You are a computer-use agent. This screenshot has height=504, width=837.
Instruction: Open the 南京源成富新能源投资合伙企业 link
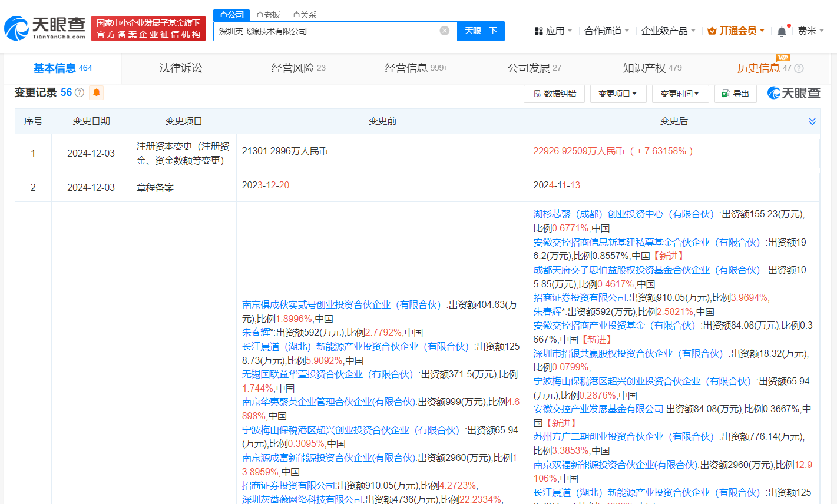329,458
